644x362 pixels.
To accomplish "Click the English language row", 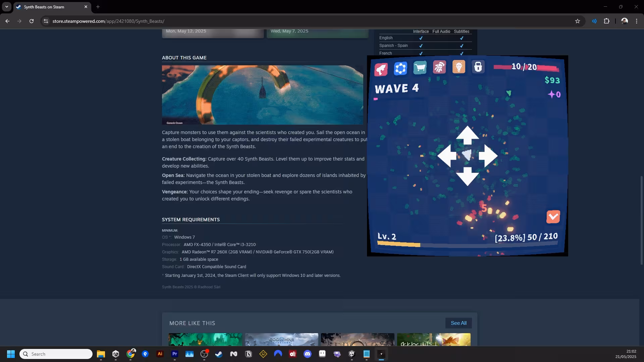I will point(425,38).
